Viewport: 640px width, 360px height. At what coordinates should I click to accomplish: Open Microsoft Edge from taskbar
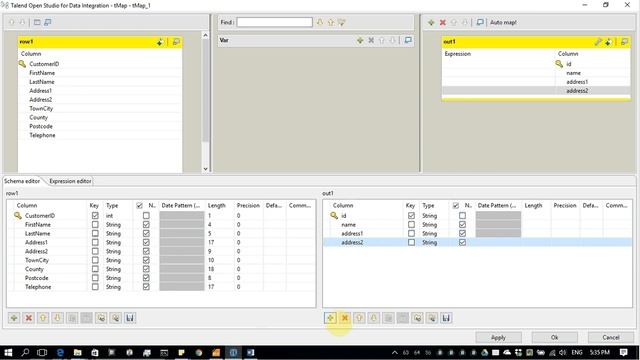click(60, 352)
